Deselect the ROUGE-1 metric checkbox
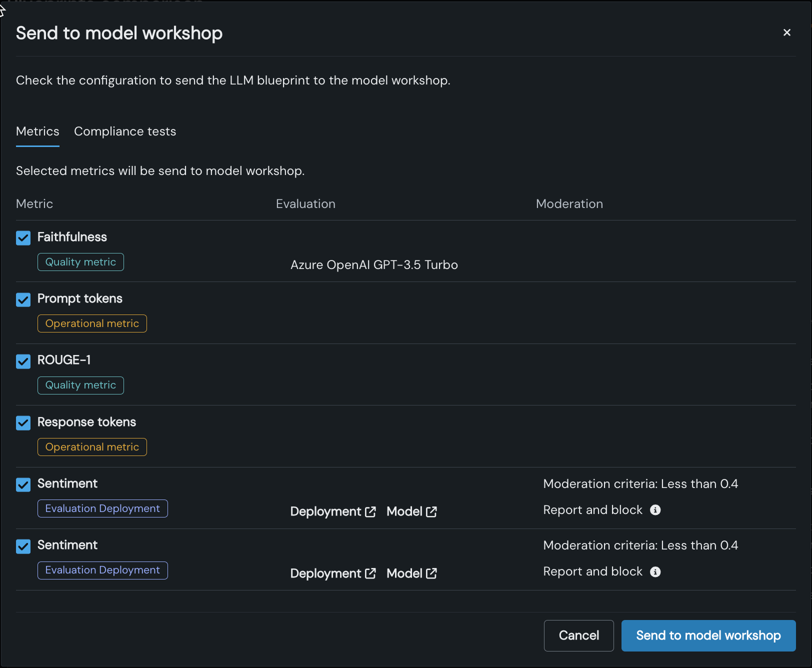812x668 pixels. coord(23,361)
